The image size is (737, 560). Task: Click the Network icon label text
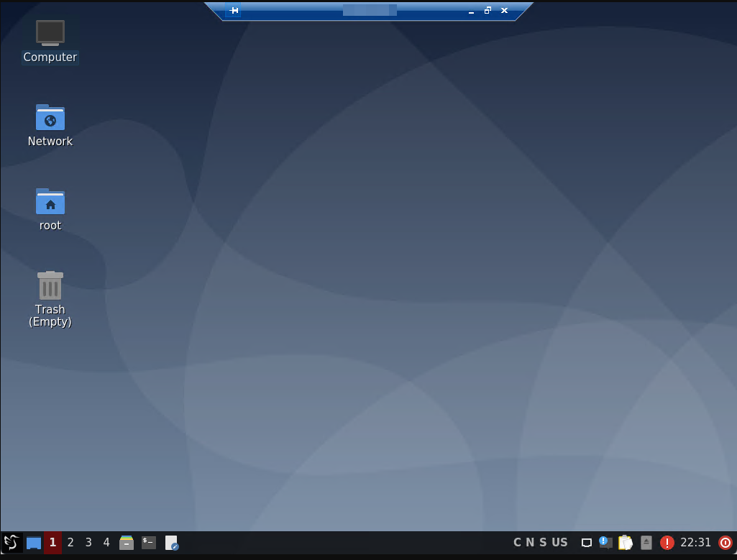click(50, 141)
